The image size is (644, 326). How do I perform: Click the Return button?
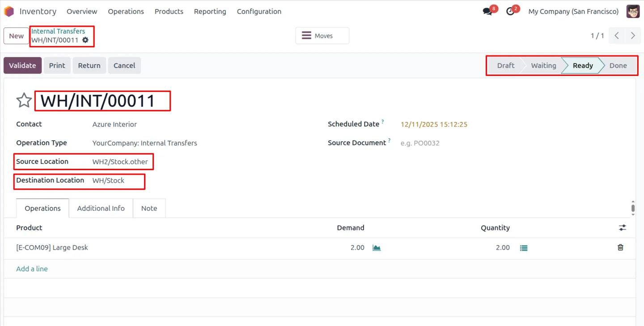point(89,66)
